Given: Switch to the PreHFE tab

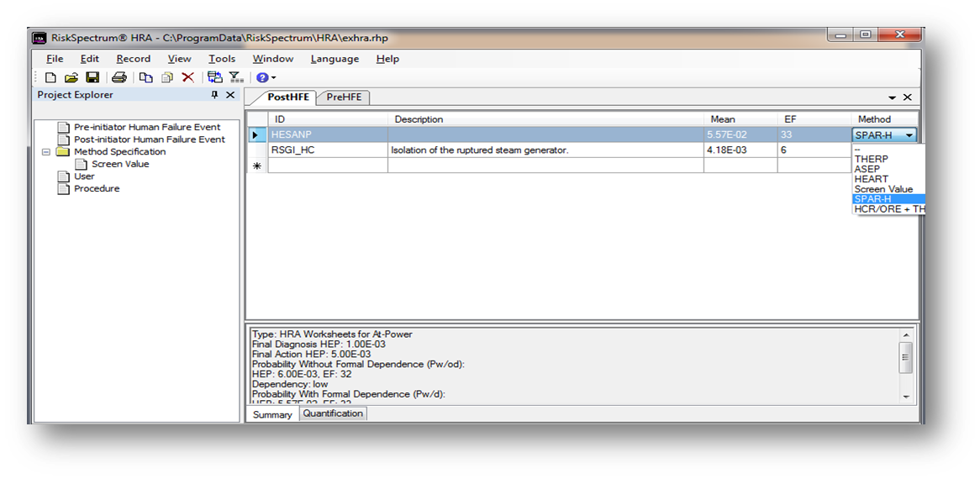Looking at the screenshot, I should tap(344, 97).
